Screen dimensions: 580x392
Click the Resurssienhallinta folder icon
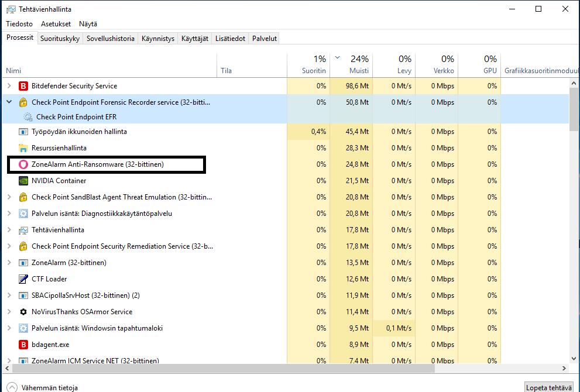pos(23,148)
